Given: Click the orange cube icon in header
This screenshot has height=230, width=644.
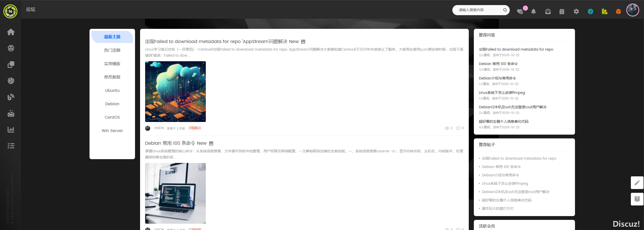Looking at the screenshot, I should pos(618,11).
